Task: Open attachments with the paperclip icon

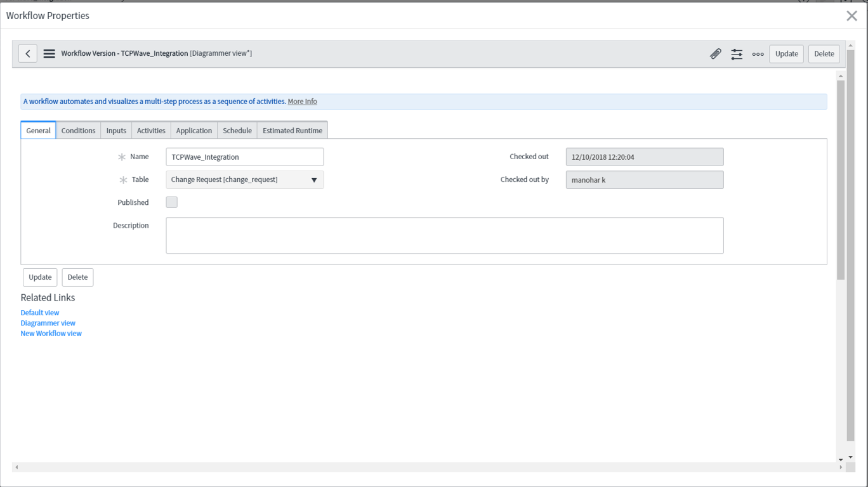Action: (x=716, y=54)
